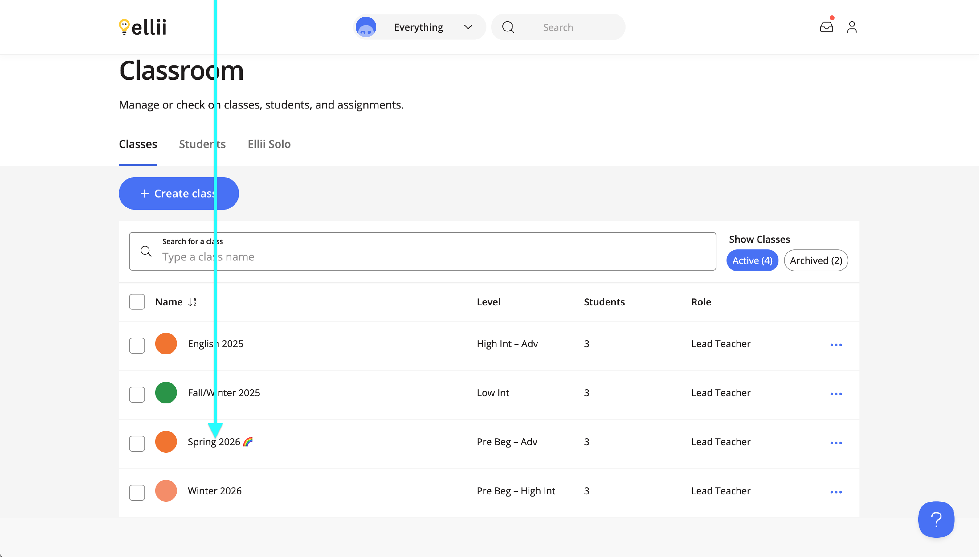Show Archived (2) classes

(817, 261)
